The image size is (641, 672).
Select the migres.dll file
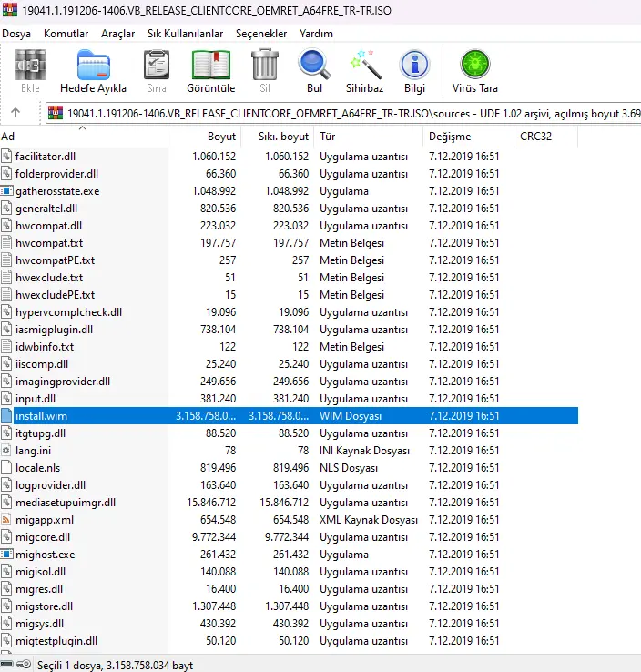click(39, 589)
